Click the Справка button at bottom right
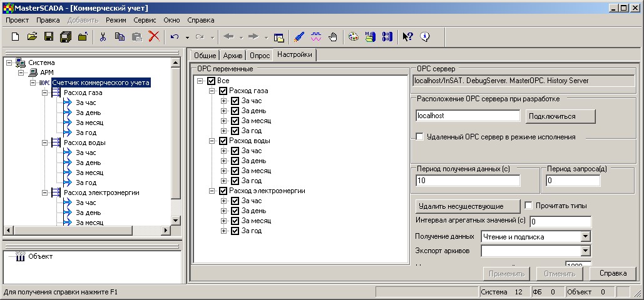This screenshot has height=300, width=644. (613, 273)
